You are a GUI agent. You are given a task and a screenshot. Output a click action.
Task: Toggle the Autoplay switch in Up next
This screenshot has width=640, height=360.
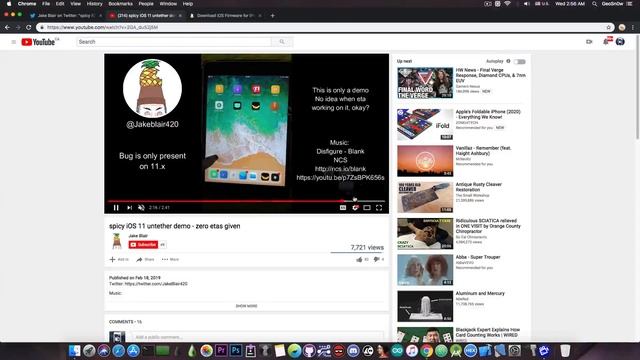[x=520, y=62]
